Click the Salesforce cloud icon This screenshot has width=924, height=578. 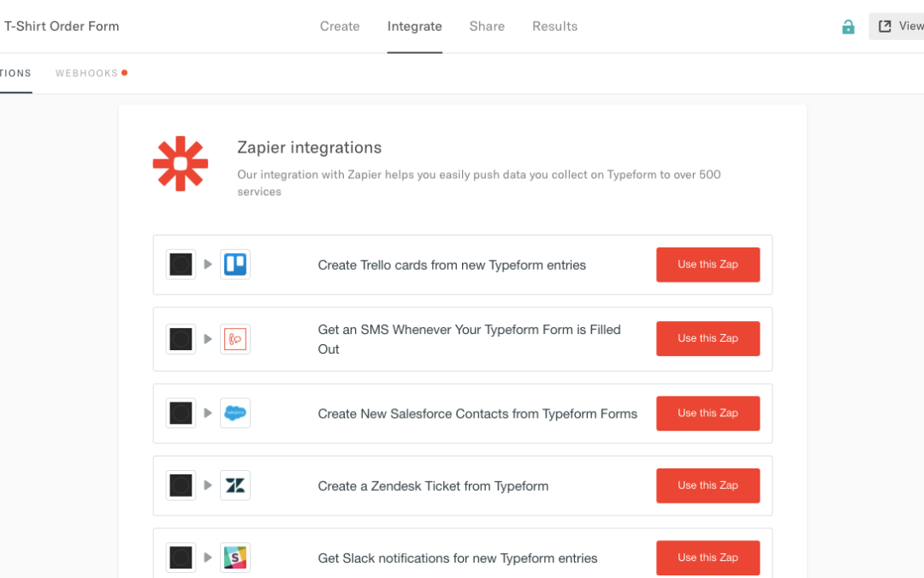click(235, 413)
